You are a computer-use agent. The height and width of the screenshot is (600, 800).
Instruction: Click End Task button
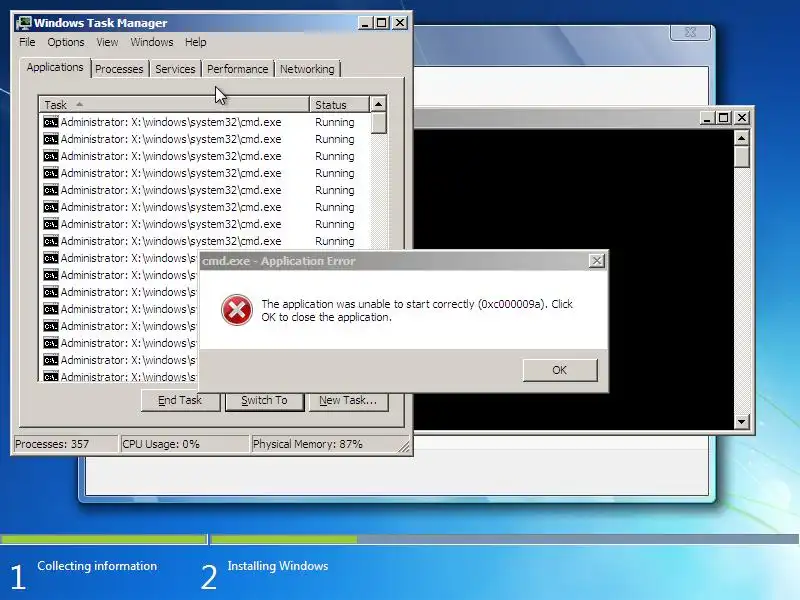click(180, 401)
